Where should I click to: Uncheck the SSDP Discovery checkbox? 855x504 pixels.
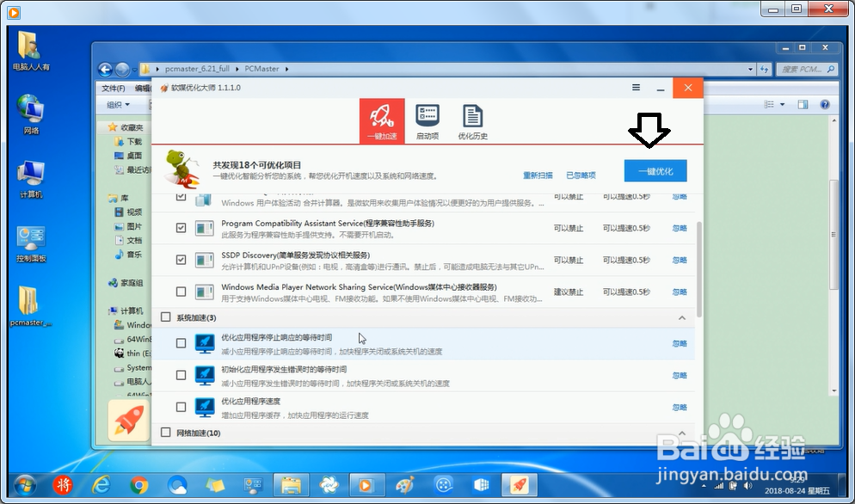(x=181, y=260)
